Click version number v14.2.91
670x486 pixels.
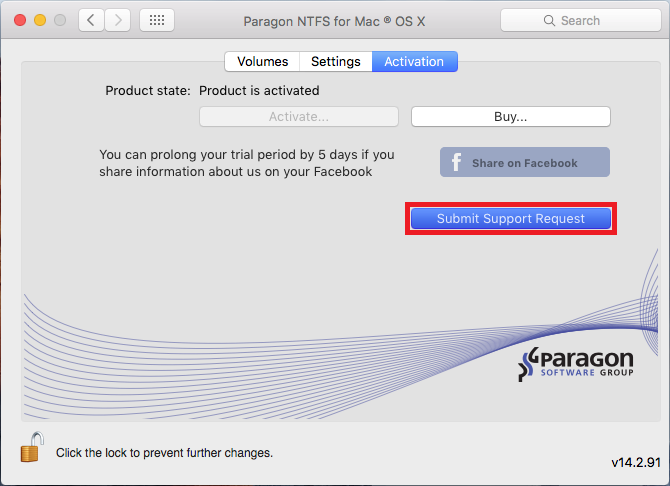(x=636, y=462)
